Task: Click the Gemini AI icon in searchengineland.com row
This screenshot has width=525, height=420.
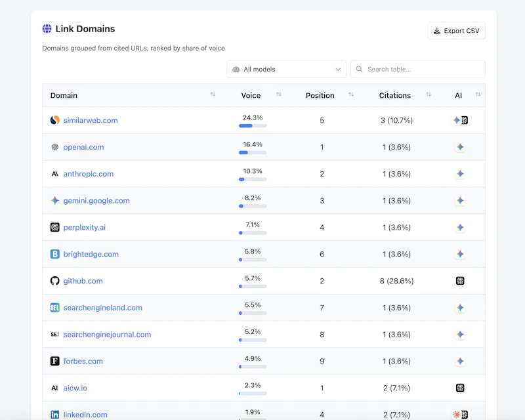Action: point(461,308)
